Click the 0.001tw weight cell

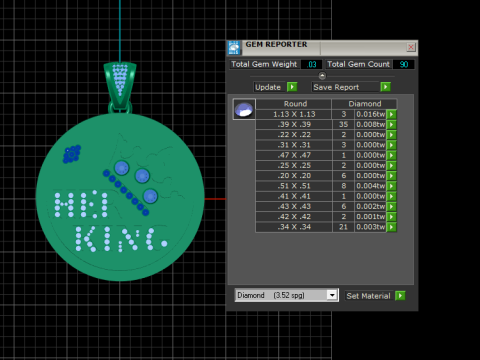tap(370, 217)
